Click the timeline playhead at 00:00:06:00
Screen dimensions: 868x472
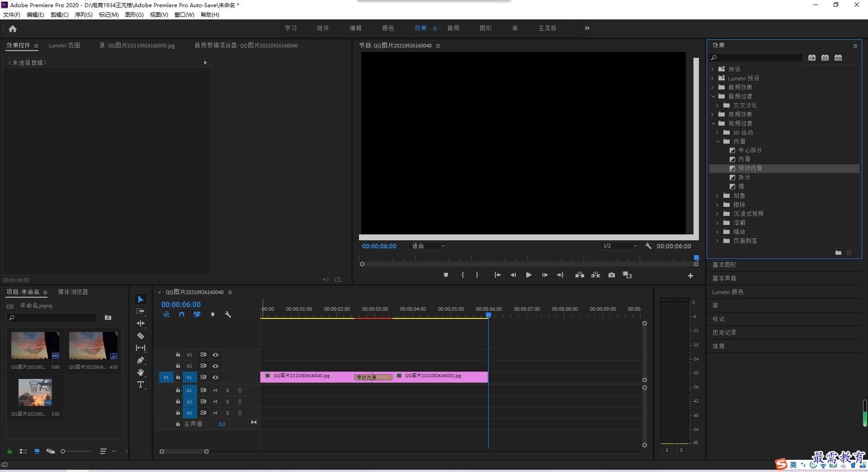click(488, 315)
